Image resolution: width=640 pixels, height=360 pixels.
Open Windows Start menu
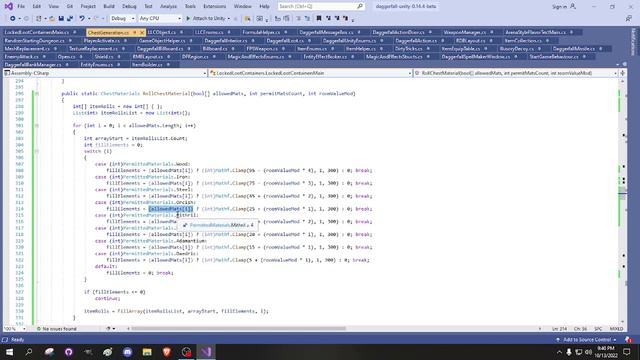tap(9, 352)
